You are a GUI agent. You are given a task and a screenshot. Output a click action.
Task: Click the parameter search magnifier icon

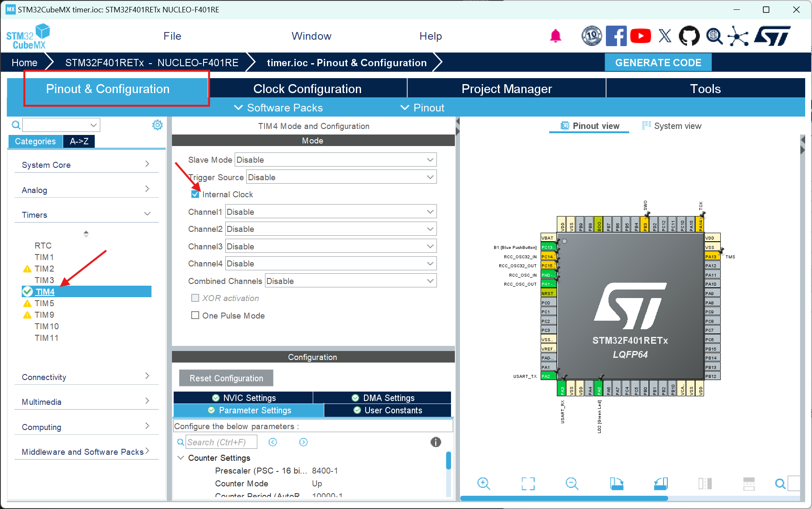pos(180,442)
